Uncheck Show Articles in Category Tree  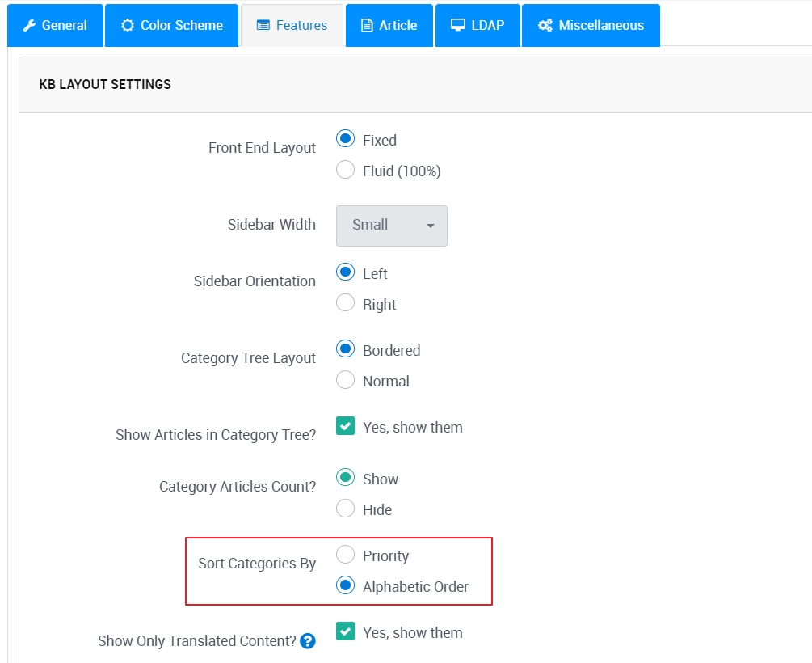point(345,425)
